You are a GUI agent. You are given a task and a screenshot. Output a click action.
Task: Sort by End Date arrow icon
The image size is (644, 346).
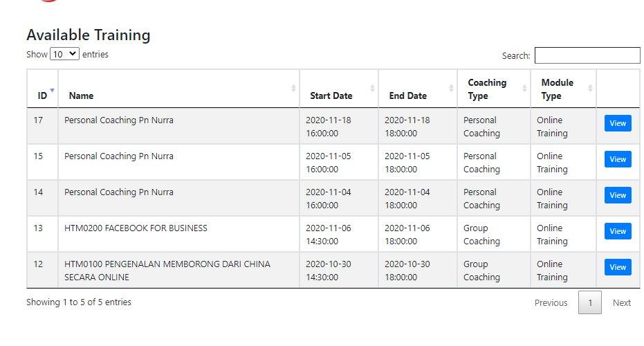coord(451,89)
